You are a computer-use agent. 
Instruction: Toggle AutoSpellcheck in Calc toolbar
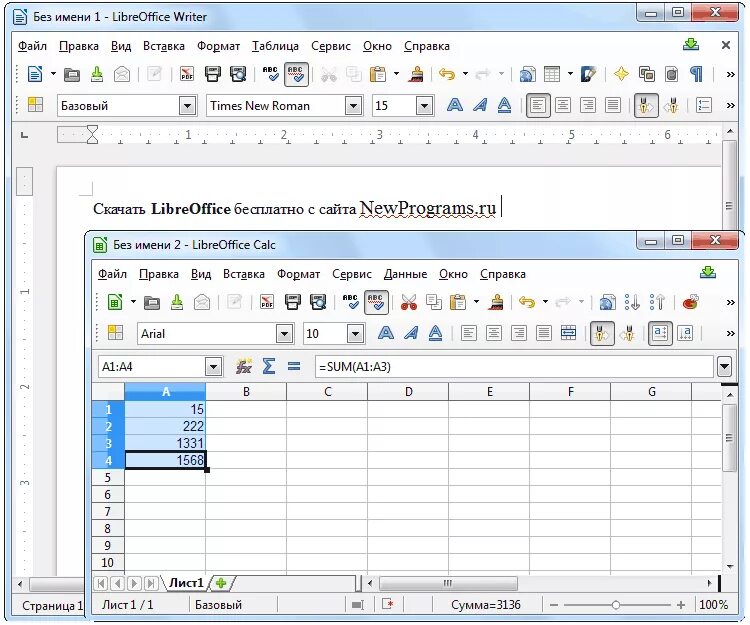point(376,302)
